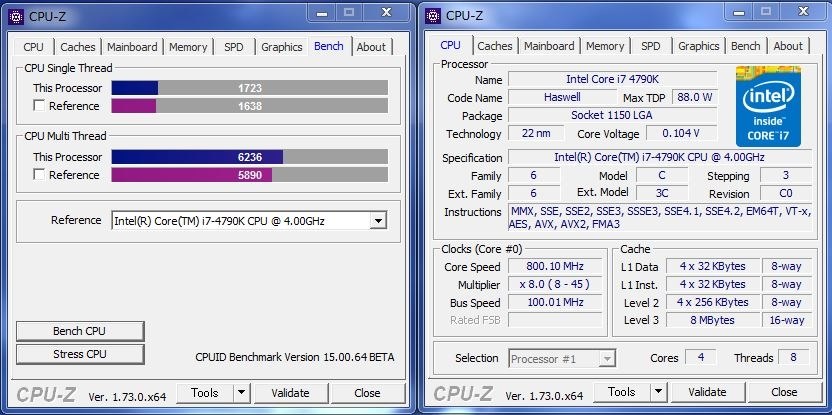Click the Intel inside Core i7 logo
Screen dimensions: 832x415
point(768,106)
